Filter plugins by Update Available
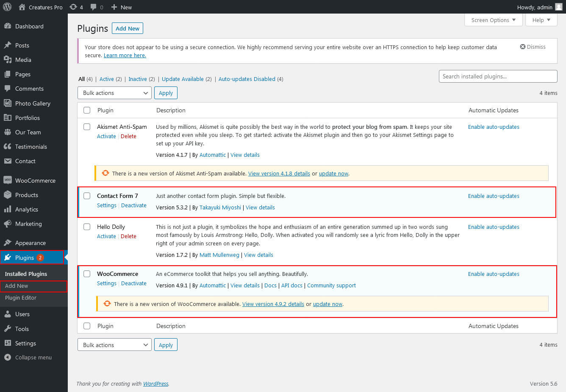The image size is (566, 392). click(183, 79)
